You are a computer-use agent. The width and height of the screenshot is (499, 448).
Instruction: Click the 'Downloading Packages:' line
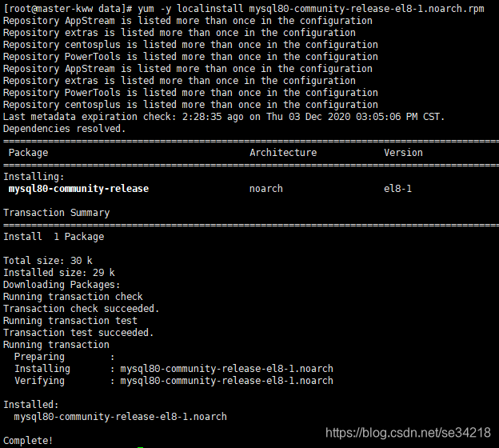62,285
